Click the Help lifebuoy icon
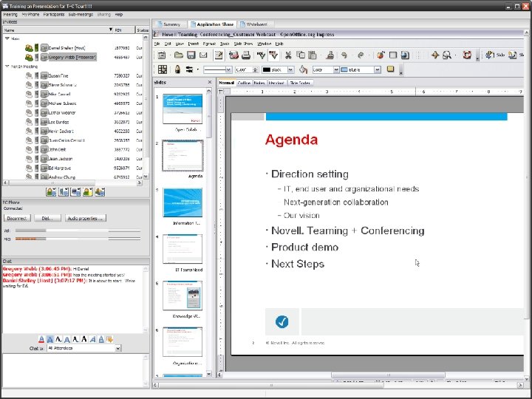 tap(467, 55)
